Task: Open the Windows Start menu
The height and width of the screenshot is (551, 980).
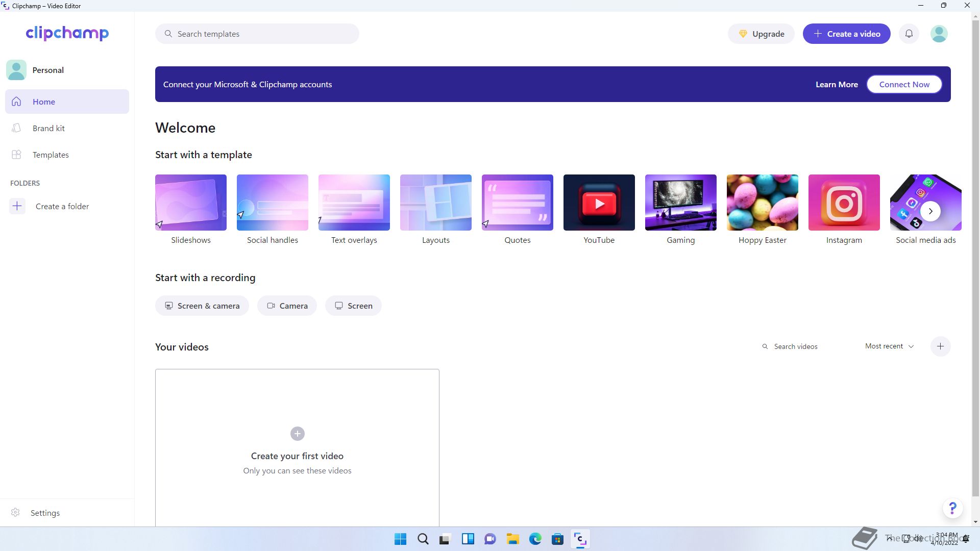Action: pos(401,539)
